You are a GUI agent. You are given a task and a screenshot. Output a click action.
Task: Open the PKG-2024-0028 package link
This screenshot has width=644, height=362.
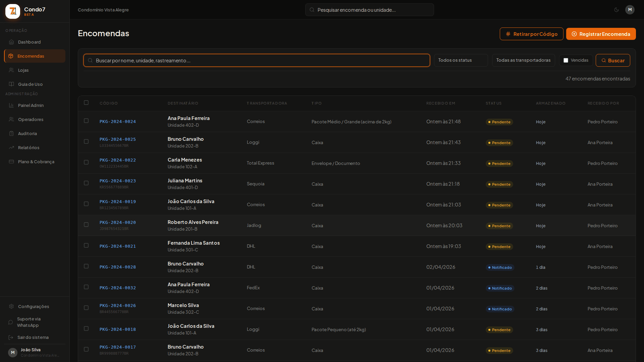pyautogui.click(x=118, y=267)
